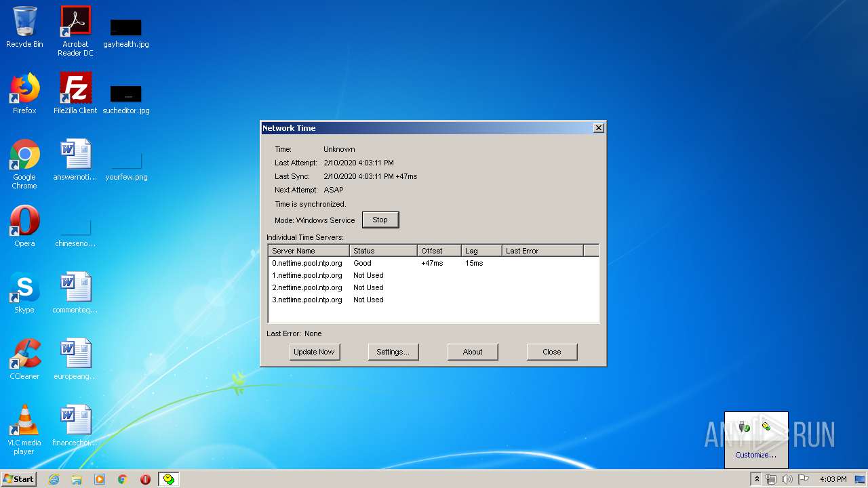The image size is (868, 488).
Task: Click the Update Now button
Action: coord(314,352)
